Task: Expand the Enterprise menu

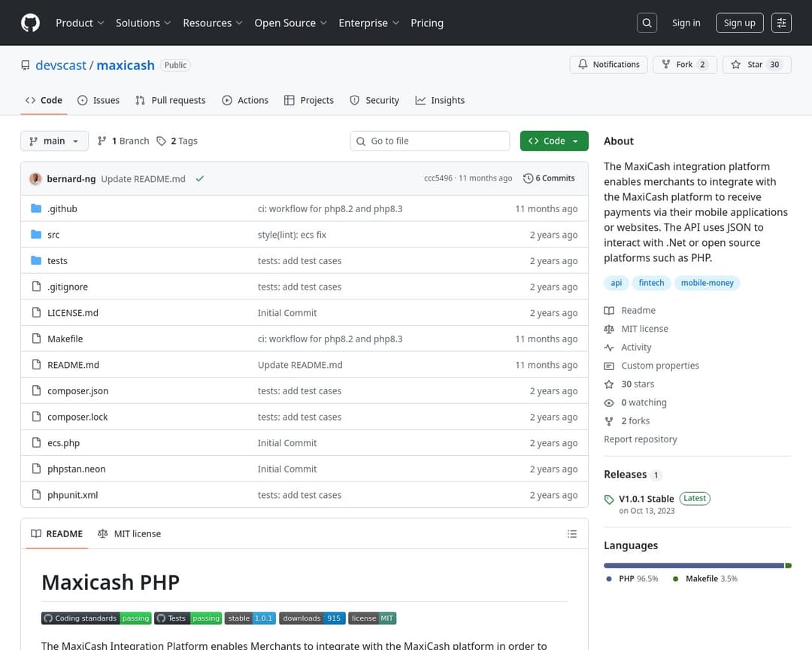Action: pyautogui.click(x=368, y=23)
